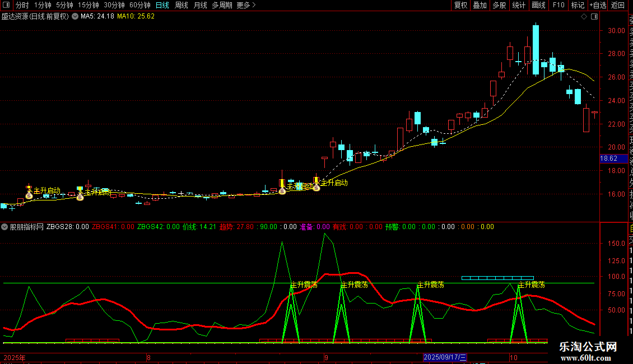This screenshot has height=364, width=633.
Task: Open the 复权 adjustment menu
Action: pos(460,5)
